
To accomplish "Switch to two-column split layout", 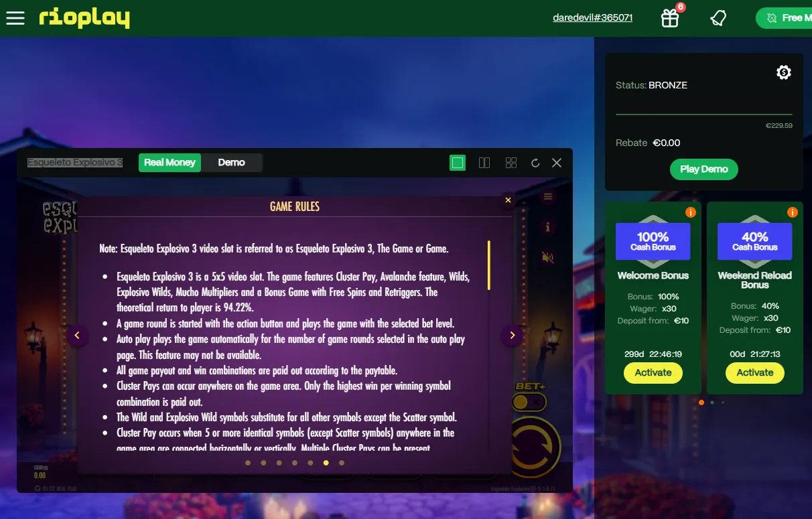I will (x=484, y=163).
